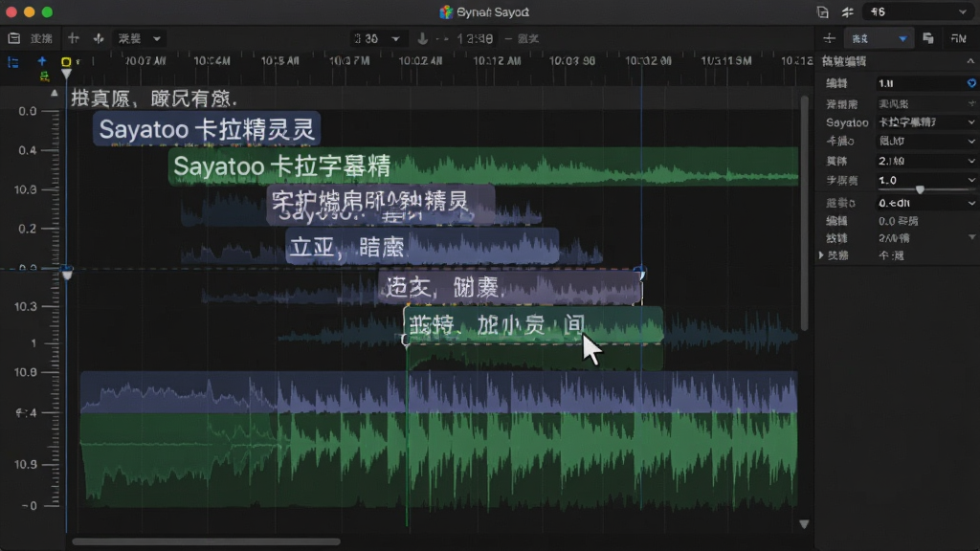The width and height of the screenshot is (980, 551).
Task: Click the time readout after the download arrow
Action: [x=475, y=38]
